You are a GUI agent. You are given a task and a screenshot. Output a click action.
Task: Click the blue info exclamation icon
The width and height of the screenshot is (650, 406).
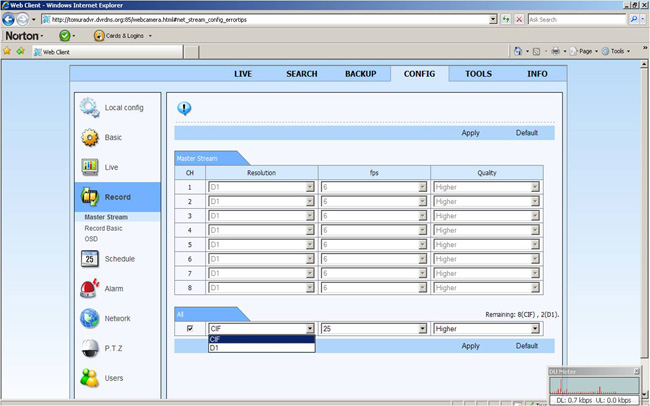[x=184, y=108]
